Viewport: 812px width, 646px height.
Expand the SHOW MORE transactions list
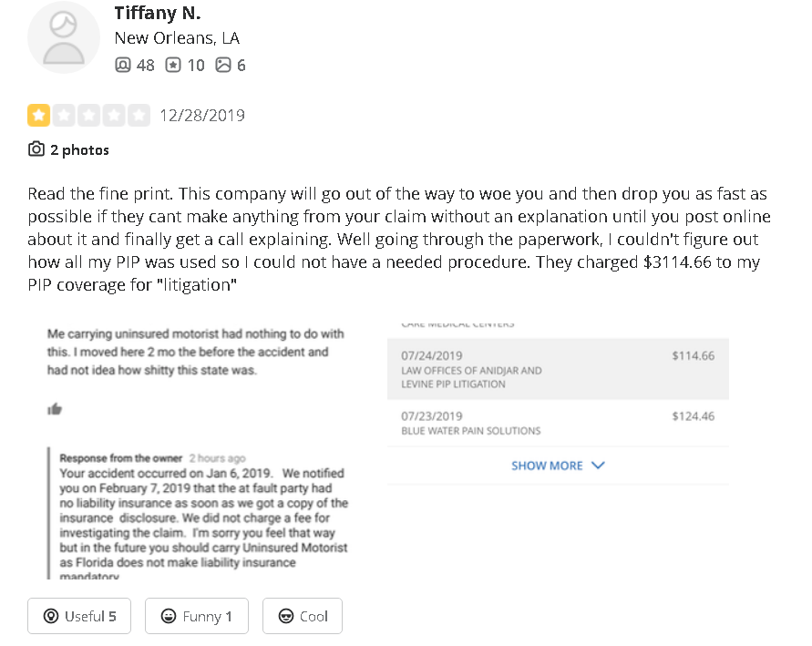click(547, 466)
